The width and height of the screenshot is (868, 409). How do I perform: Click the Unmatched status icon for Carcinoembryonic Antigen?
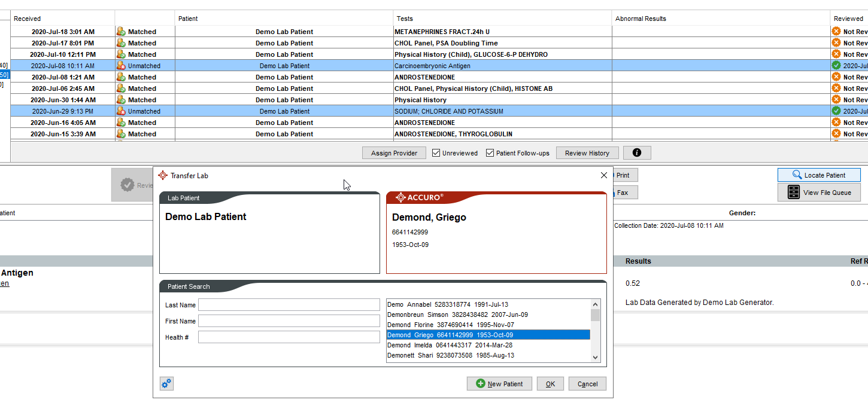pos(121,66)
